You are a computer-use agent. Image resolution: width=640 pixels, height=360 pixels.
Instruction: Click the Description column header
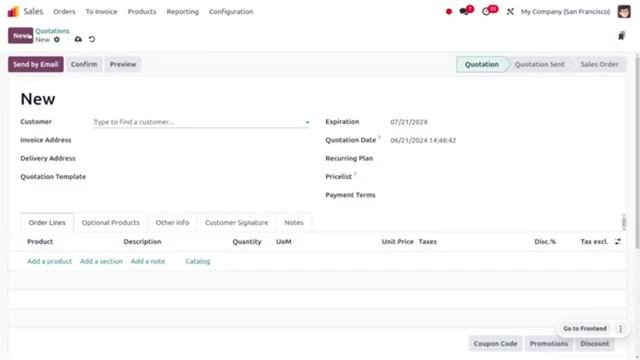142,242
